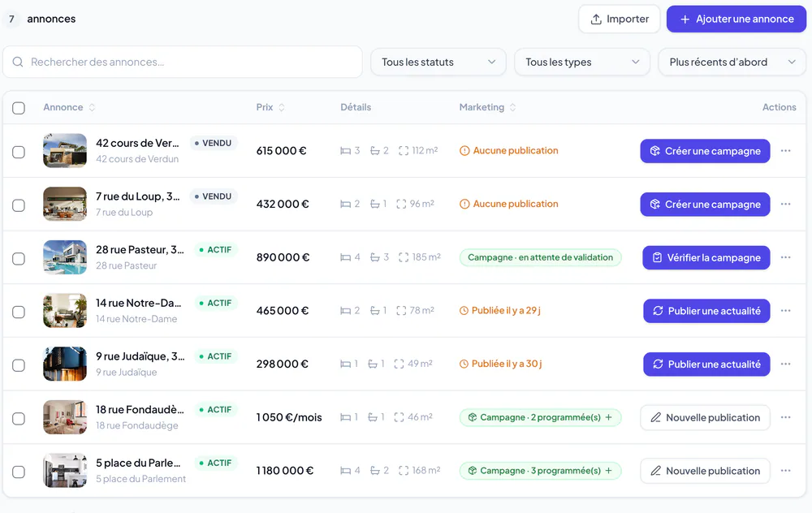Viewport: 812px width, 513px height.
Task: Click the Campagne en attente de validation badge
Action: [x=540, y=257]
